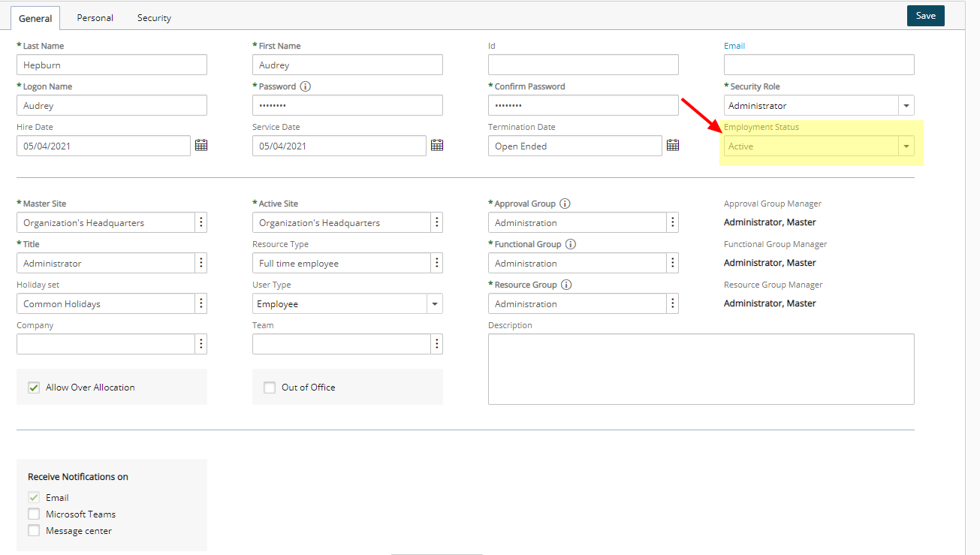Viewport: 980px width, 555px height.
Task: Click the Holiday set Common Holidays field
Action: [106, 304]
